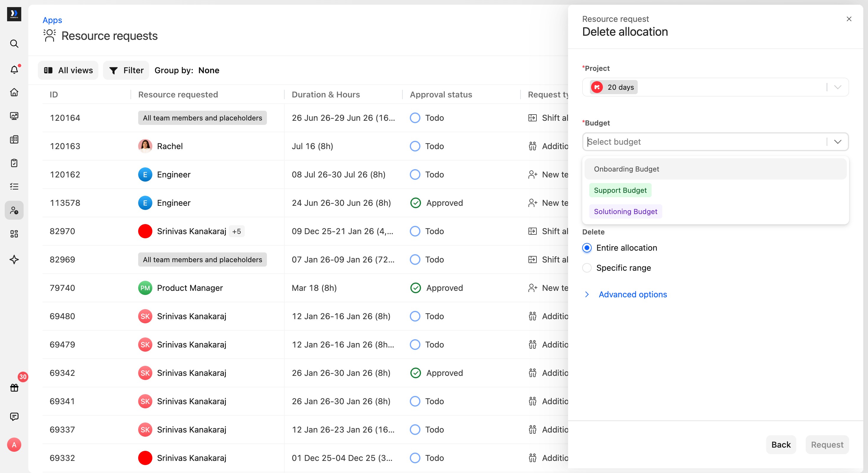Open the user avatar A in sidebar
Screen dimensions: 868x473
(x=14, y=445)
